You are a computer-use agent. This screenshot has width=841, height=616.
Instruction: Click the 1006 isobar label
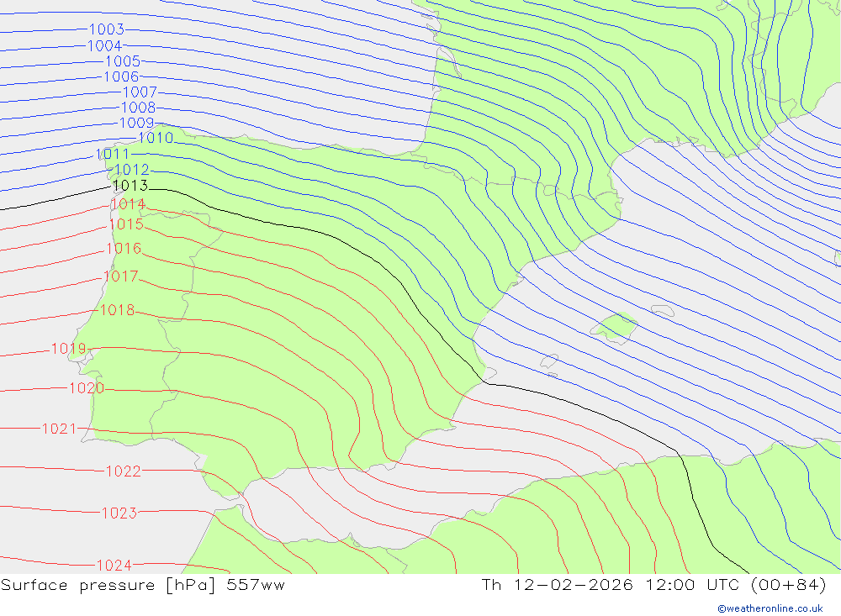coord(121,76)
